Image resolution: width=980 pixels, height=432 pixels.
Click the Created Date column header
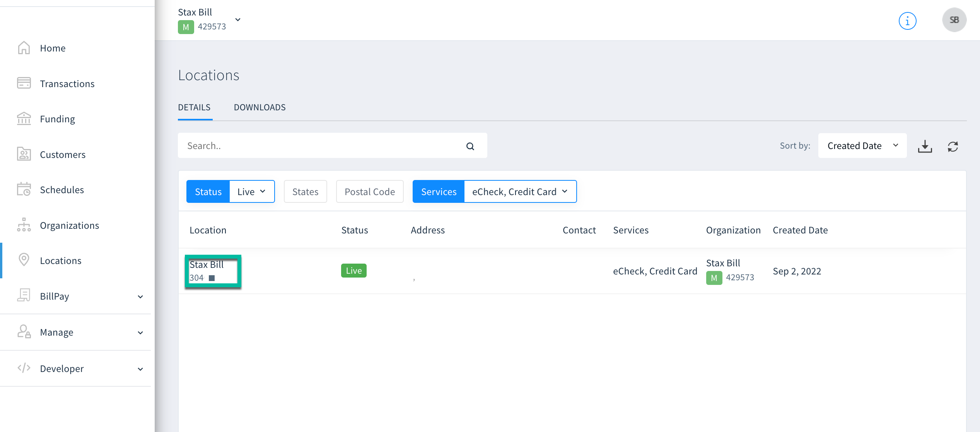(x=800, y=230)
